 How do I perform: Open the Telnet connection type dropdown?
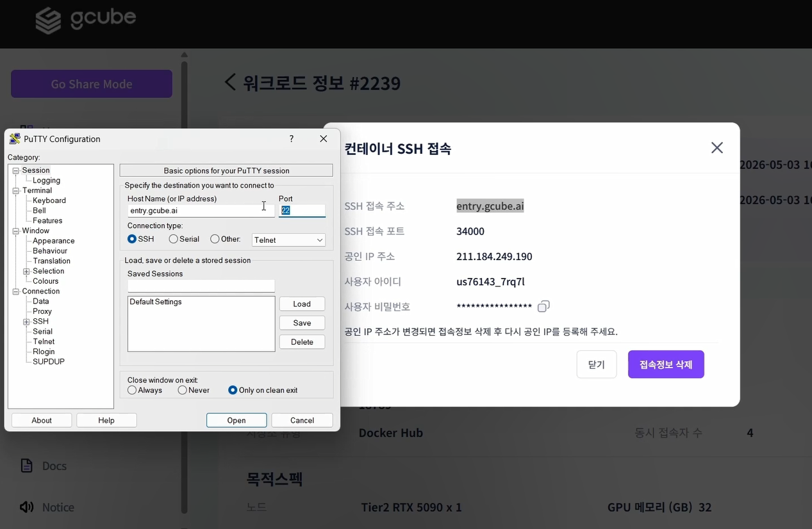(x=289, y=240)
